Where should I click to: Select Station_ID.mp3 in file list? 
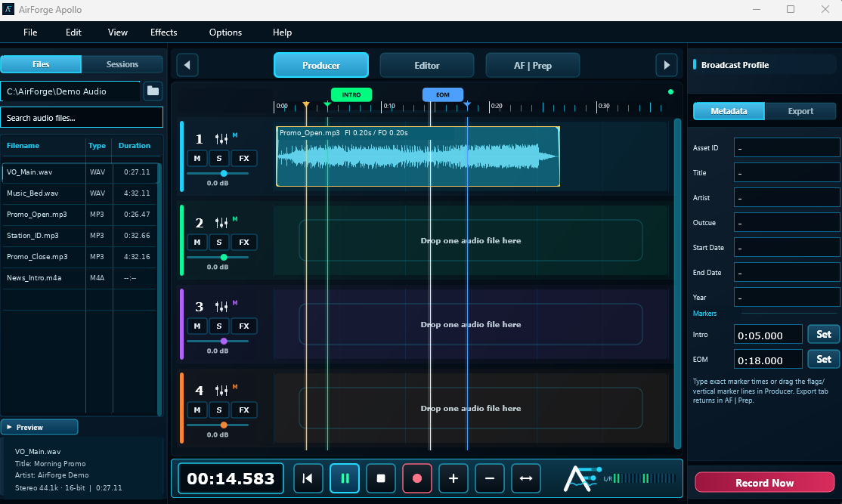click(81, 236)
